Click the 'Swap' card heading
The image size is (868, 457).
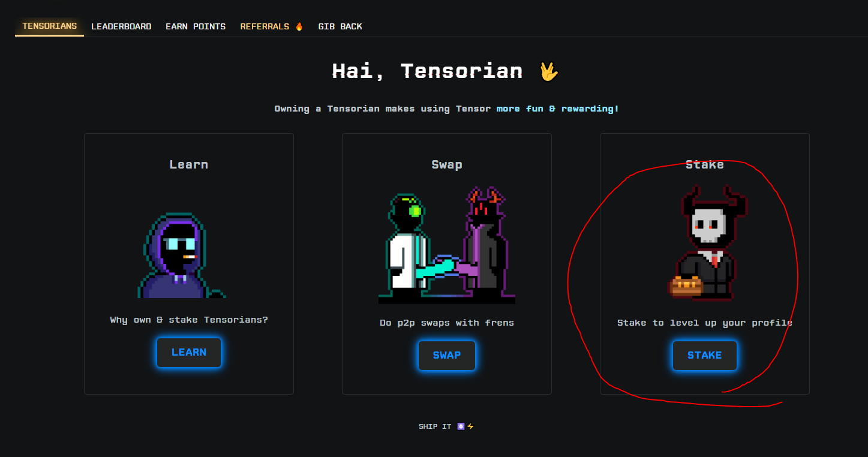coord(447,164)
